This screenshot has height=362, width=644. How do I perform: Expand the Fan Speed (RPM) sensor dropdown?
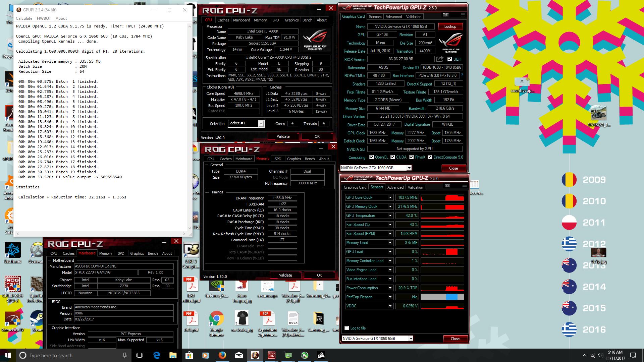click(390, 234)
